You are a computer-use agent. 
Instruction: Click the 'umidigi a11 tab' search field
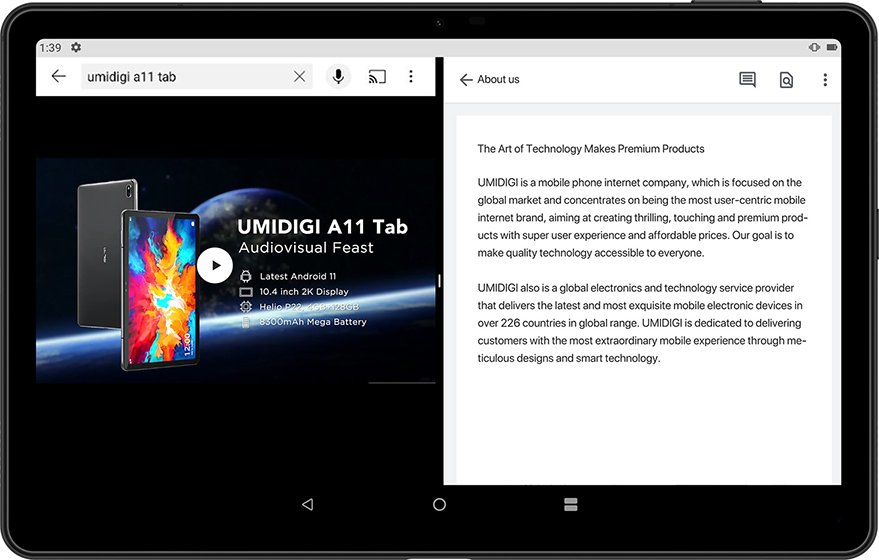(196, 76)
